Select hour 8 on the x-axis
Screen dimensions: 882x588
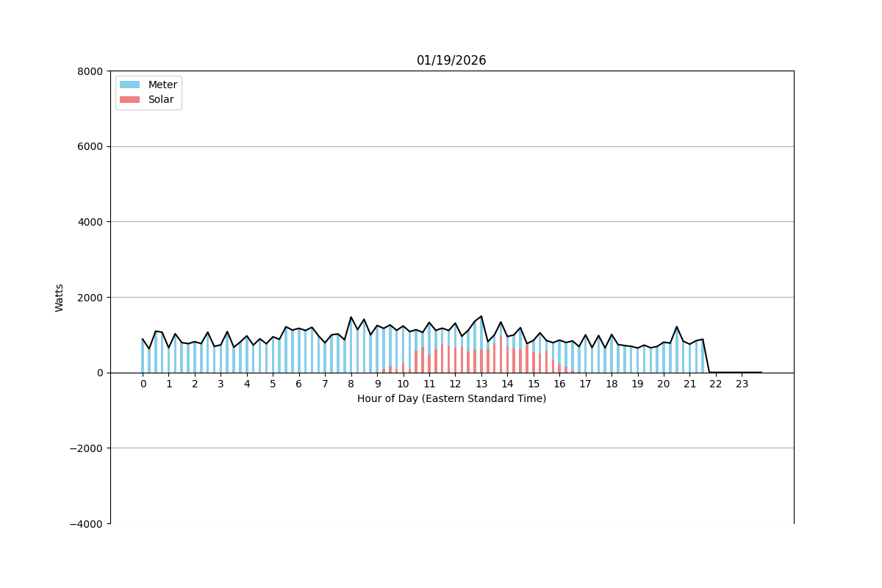point(351,384)
